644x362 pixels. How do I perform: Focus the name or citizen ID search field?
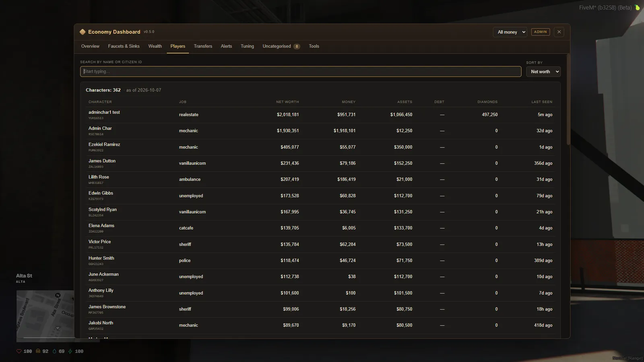(x=301, y=72)
